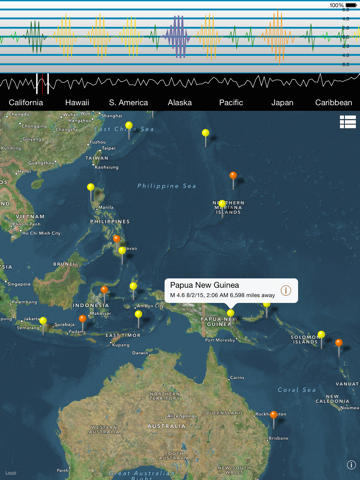Select the Hawaii region tab
360x480 pixels.
click(x=77, y=102)
